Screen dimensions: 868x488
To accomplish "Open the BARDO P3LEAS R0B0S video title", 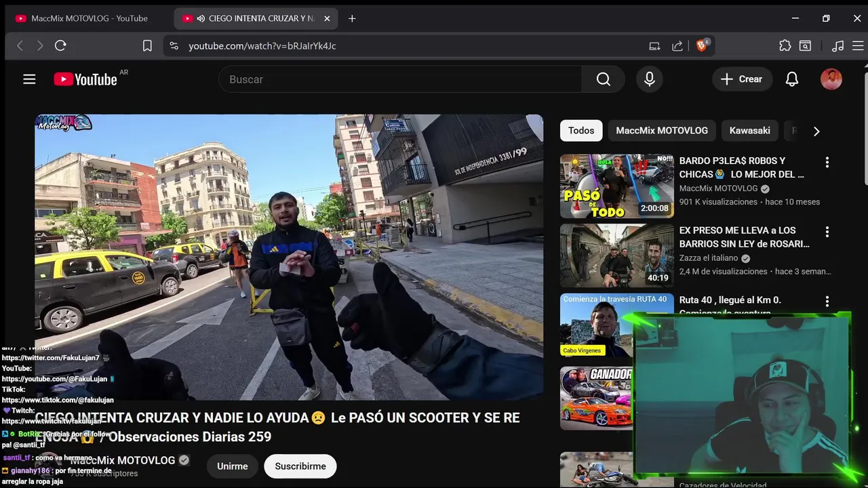I will tap(742, 167).
